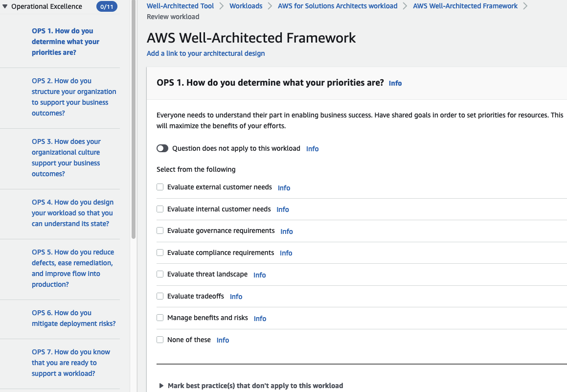Click chevron after Workloads breadcrumb
Viewport: 567px width, 392px height.
coord(270,6)
